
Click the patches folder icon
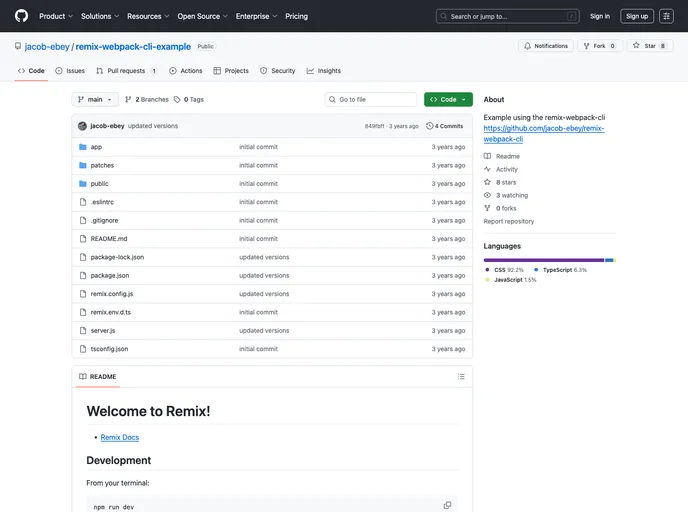(x=82, y=165)
